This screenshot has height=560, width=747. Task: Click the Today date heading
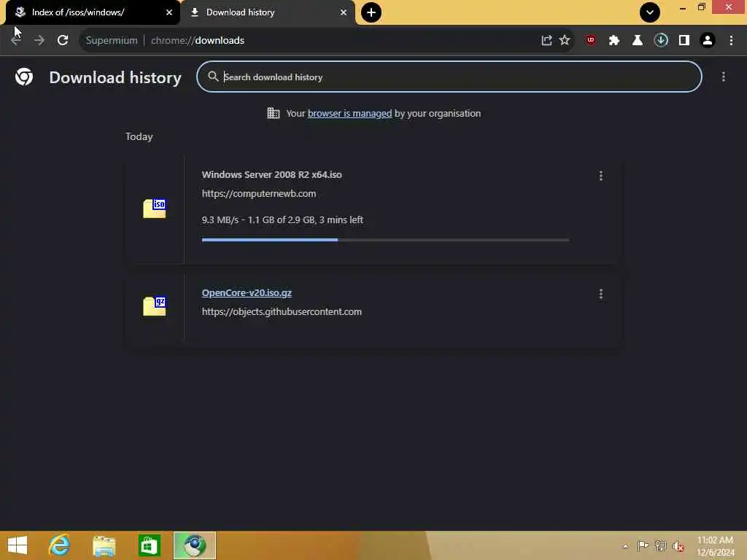pos(139,136)
